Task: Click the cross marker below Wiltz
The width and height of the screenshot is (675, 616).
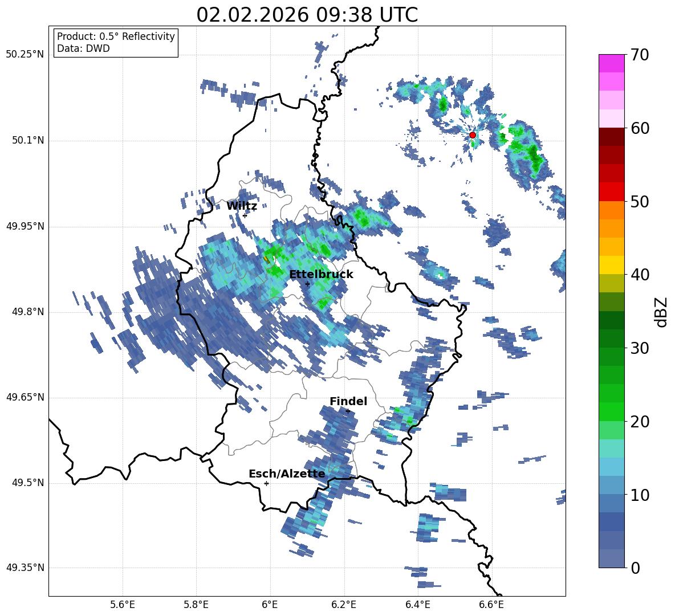Action: click(245, 215)
